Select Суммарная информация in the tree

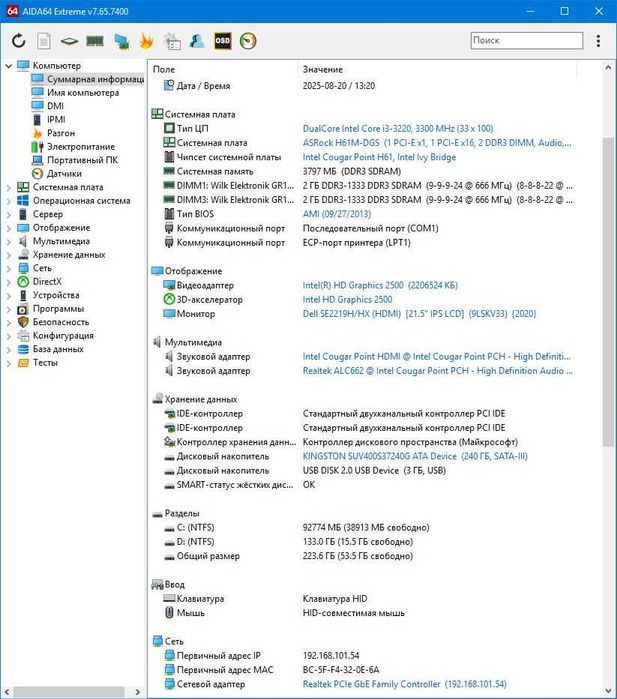click(87, 79)
